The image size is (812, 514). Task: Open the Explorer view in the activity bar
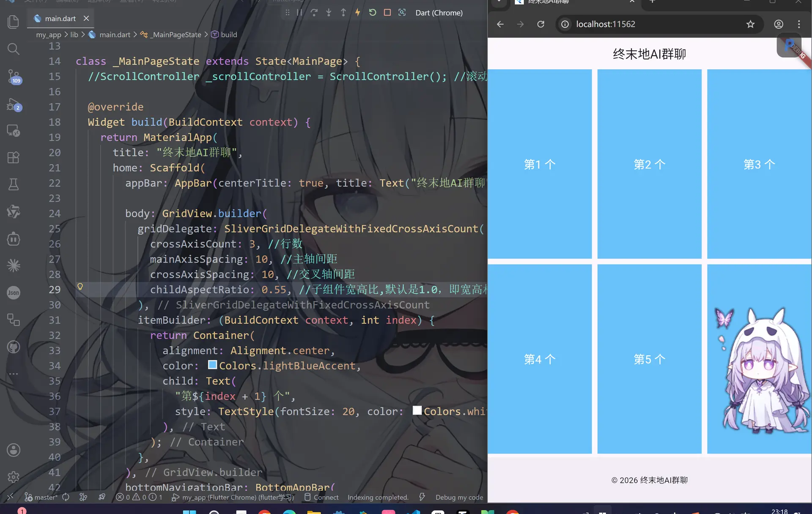click(x=14, y=22)
